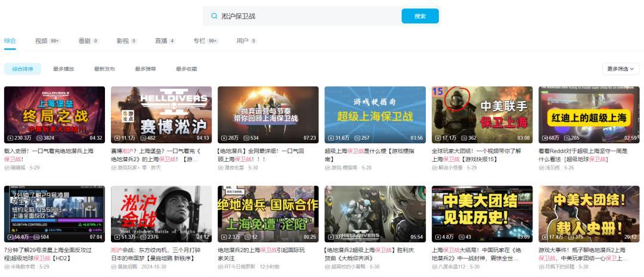The height and width of the screenshot is (277, 644).
Task: Open the 淞沪会战 black-and-white soldier thumbnail
Action: click(162, 214)
